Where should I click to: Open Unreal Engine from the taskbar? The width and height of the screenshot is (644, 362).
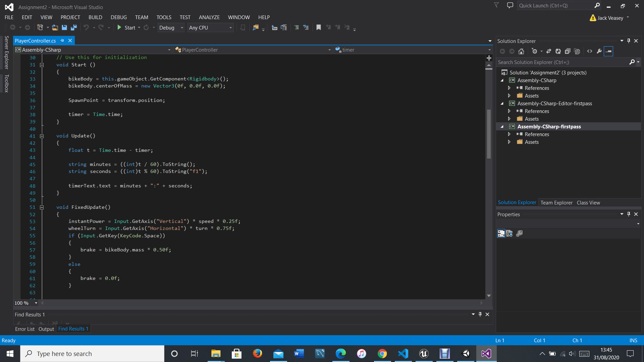[424, 354]
